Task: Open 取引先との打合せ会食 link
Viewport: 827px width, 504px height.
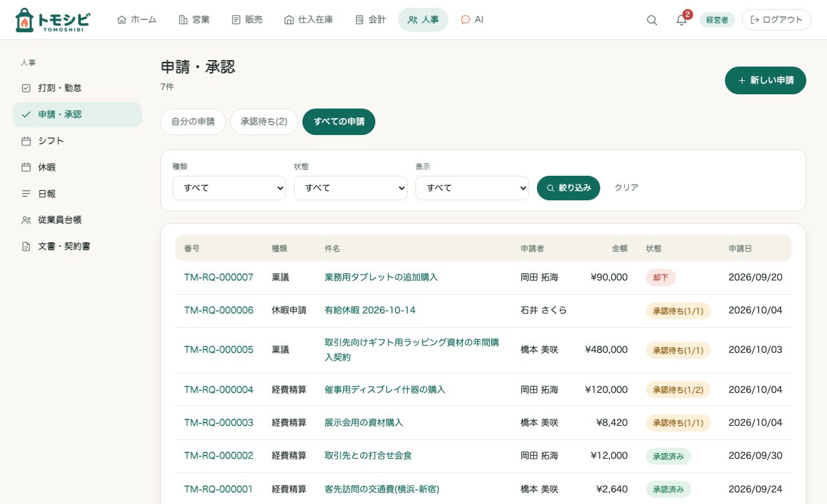Action: (368, 456)
